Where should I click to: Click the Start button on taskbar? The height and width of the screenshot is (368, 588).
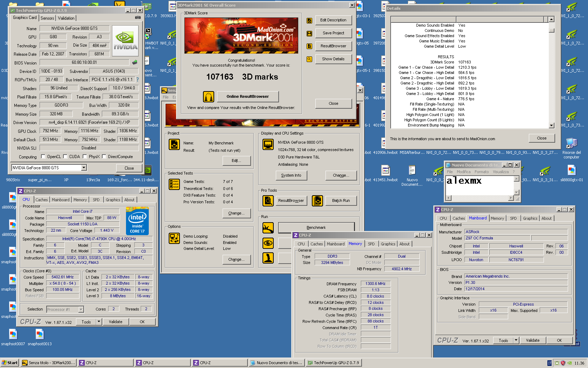coord(9,363)
